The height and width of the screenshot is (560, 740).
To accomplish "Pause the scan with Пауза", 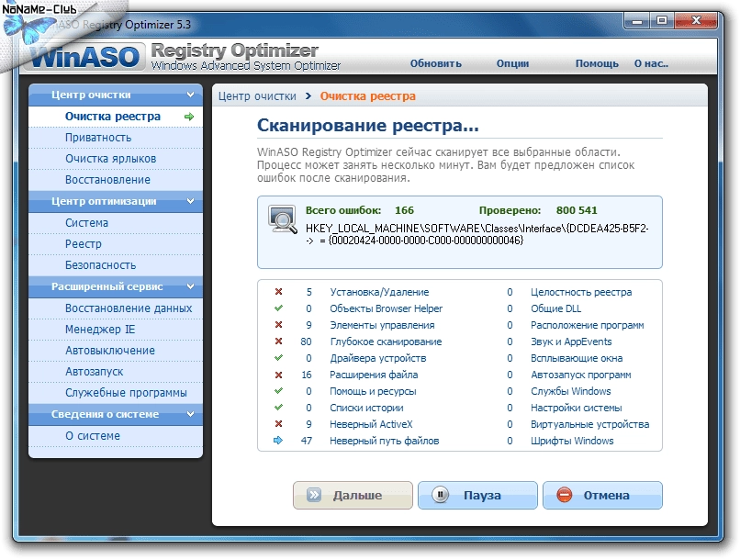I will 477,495.
